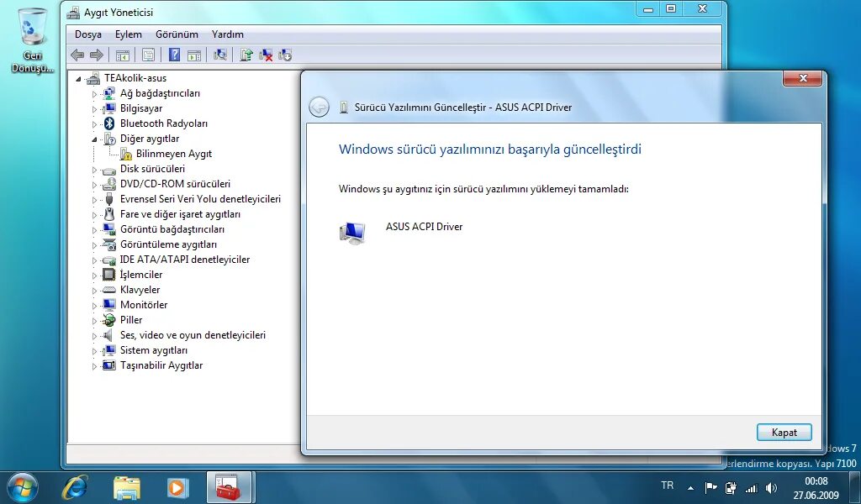Expand the IDE ATA/ATAPI denetleyiciler node

point(94,260)
